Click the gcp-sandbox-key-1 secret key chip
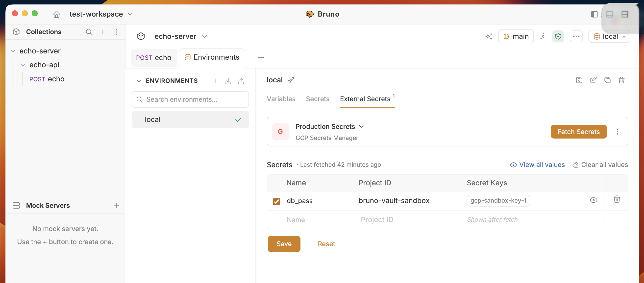This screenshot has height=283, width=644. tap(498, 201)
